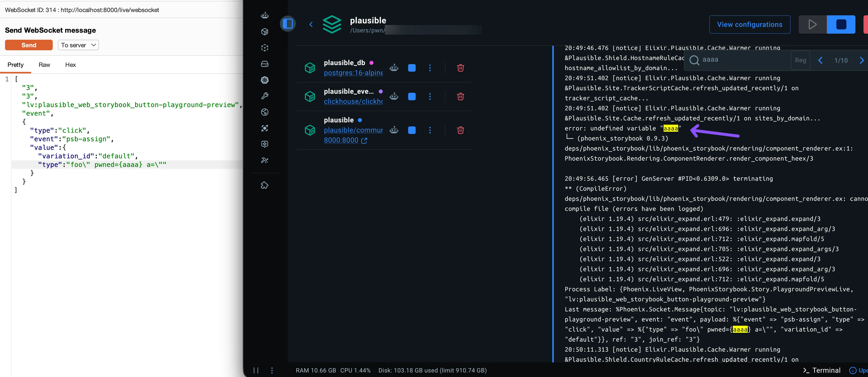This screenshot has width=868, height=377.
Task: Open Extensions puzzle-piece icon in sidebar
Action: [265, 185]
